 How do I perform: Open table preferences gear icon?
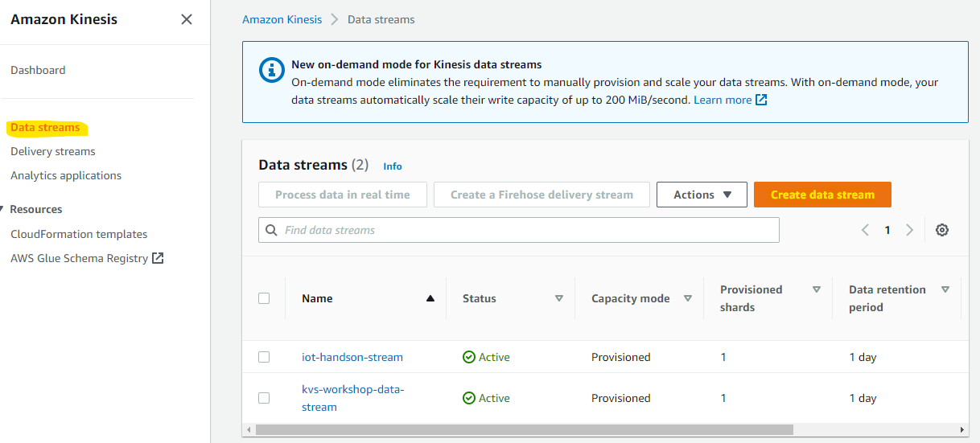point(942,230)
